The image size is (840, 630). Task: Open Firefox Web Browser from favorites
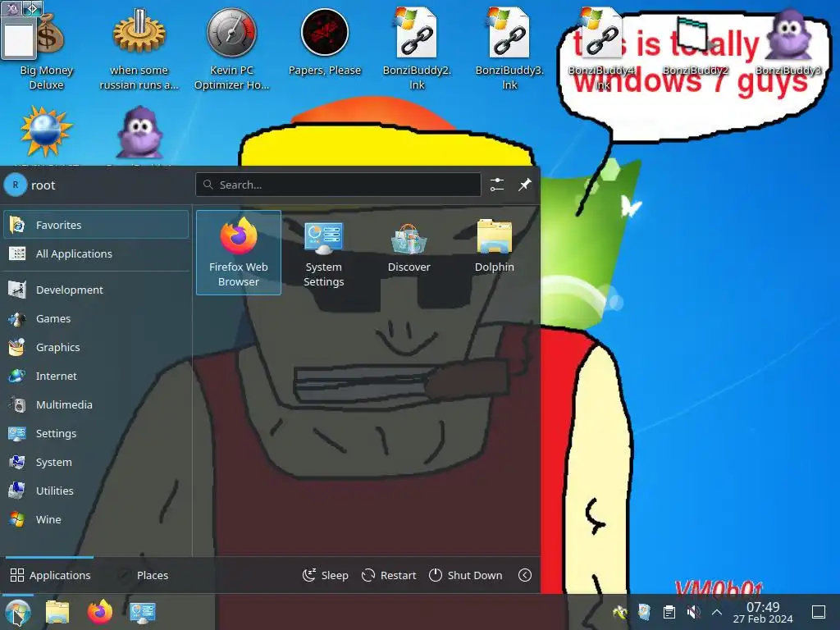tap(239, 253)
